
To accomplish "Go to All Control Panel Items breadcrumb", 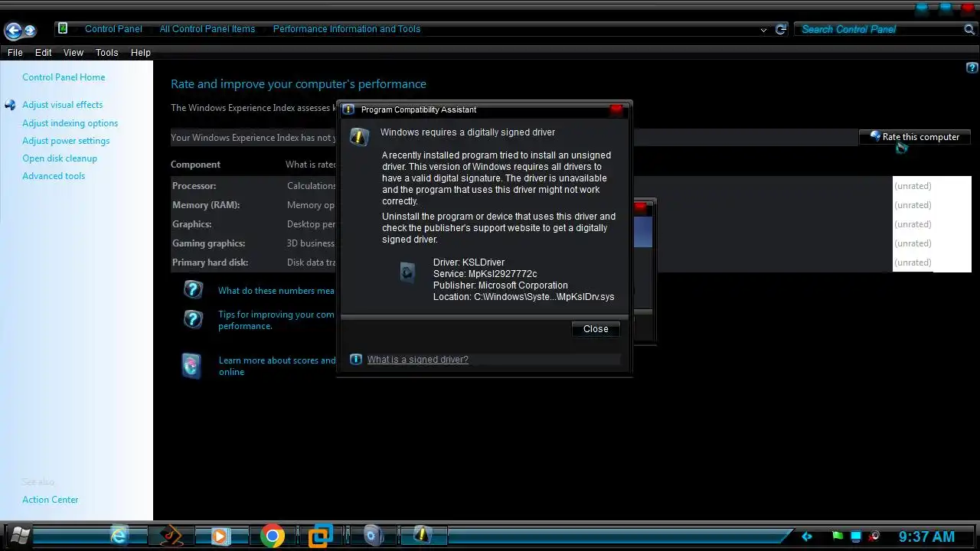I will click(x=207, y=29).
